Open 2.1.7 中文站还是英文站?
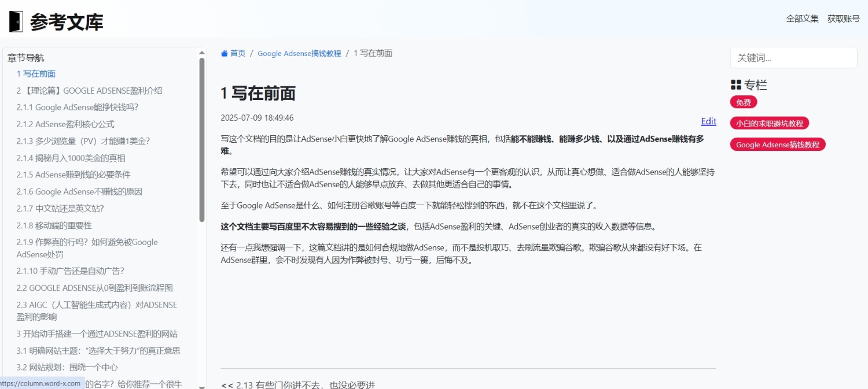Viewport: 868px width, 389px height. click(x=60, y=209)
